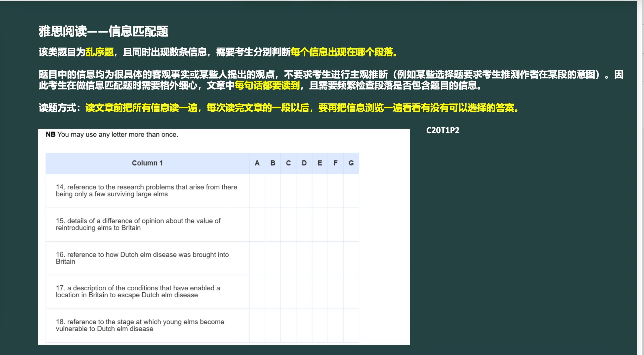Viewport: 644px width, 355px height.
Task: Click the yellow phrase 每个信息出现在哪个段落
Action: click(342, 52)
